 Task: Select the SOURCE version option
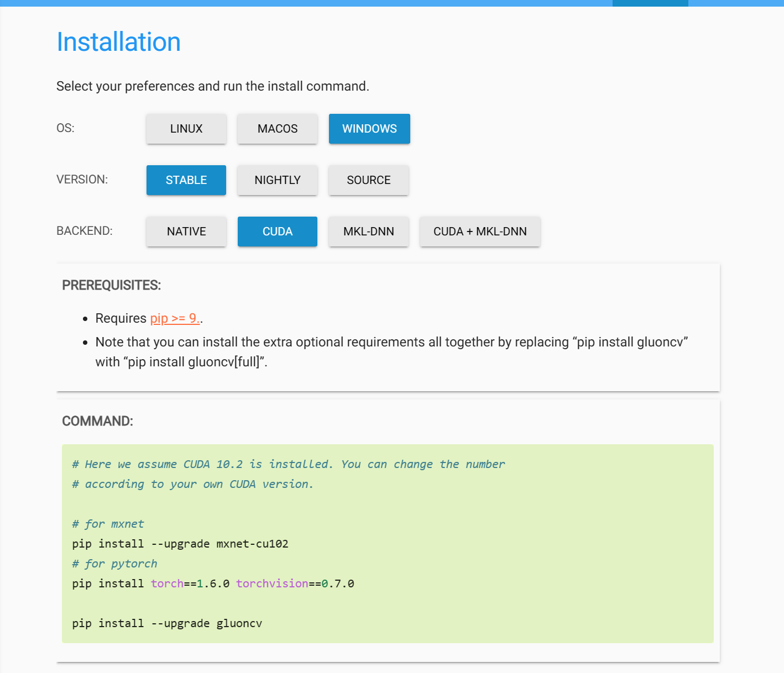pos(369,180)
